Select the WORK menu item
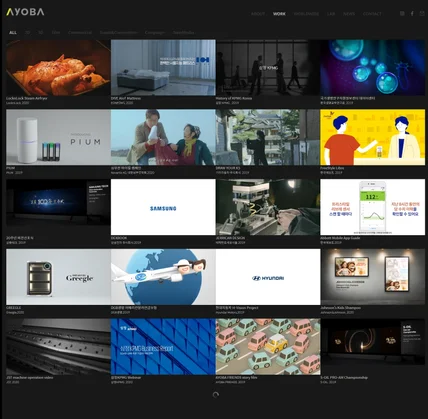Screen dimensions: 428x419 point(279,14)
